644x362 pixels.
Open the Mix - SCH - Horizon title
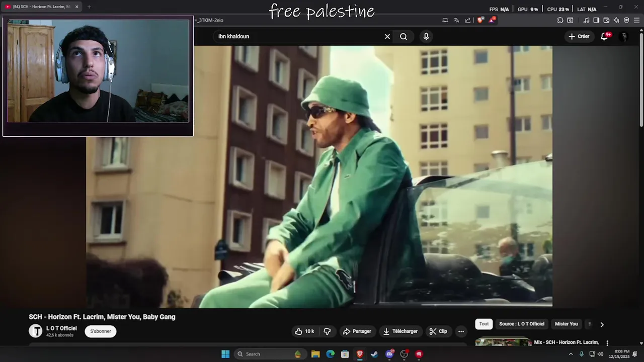pos(567,342)
